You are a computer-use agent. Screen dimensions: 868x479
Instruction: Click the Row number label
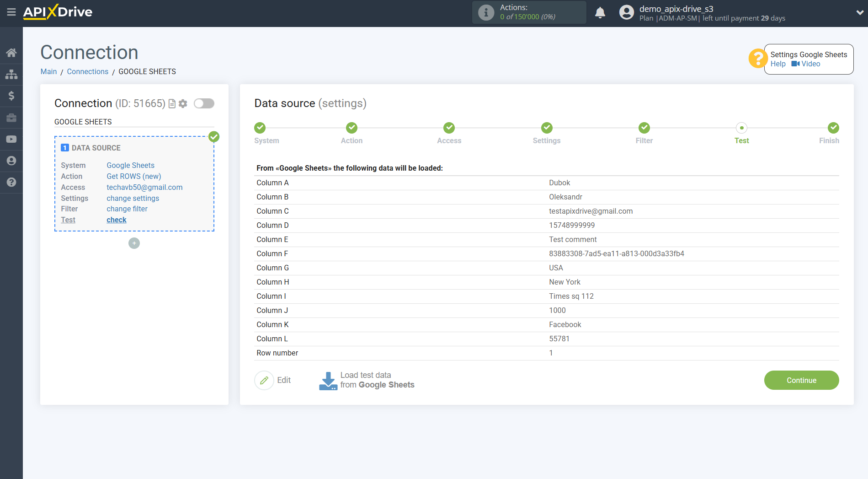click(277, 353)
